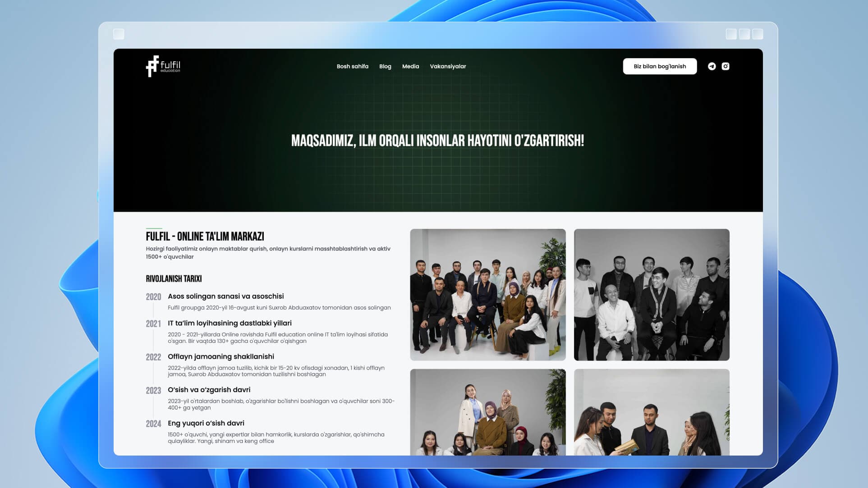The height and width of the screenshot is (488, 868).
Task: Select the 2020 timeline year marker
Action: coord(153,297)
